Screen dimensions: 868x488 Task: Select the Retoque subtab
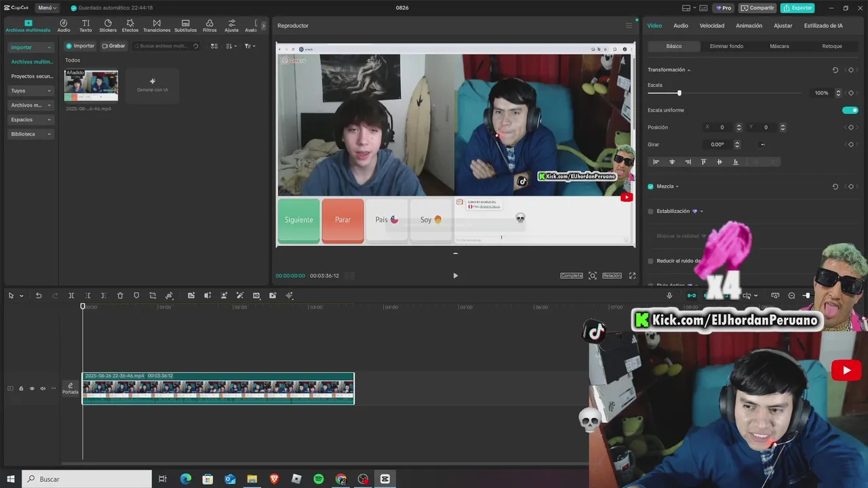pos(832,46)
